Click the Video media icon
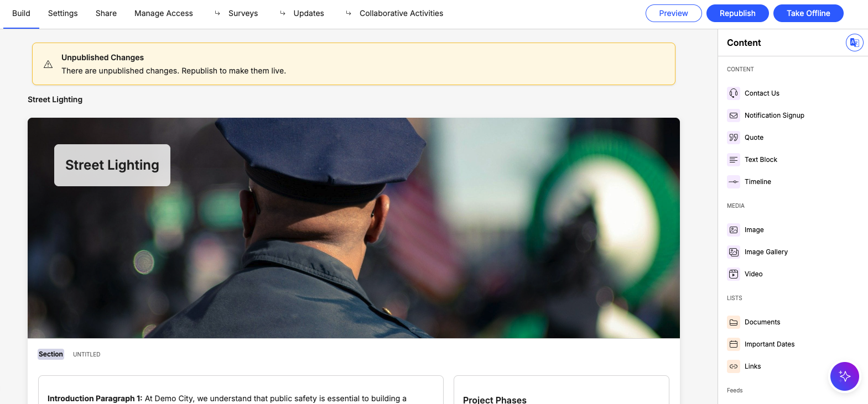This screenshot has width=868, height=404. tap(733, 274)
